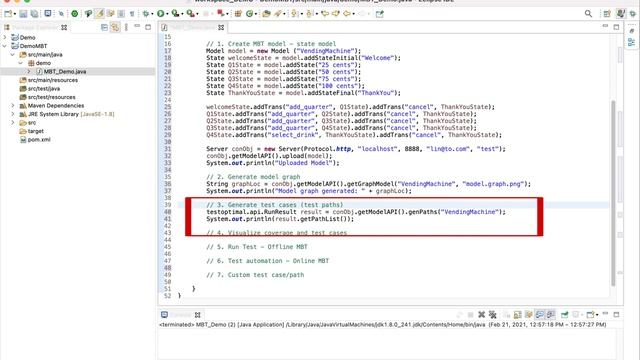The width and height of the screenshot is (640, 360).
Task: Click the Coverage run icon
Action: [176, 13]
